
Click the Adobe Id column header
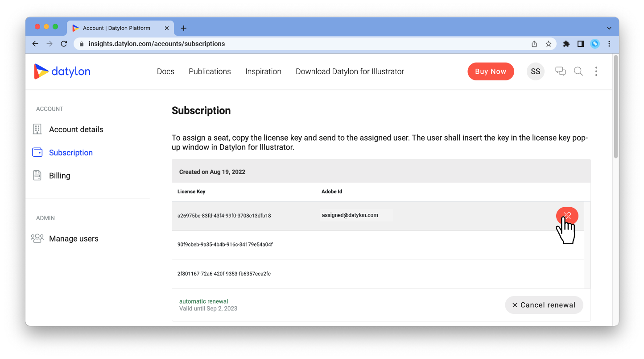pyautogui.click(x=332, y=192)
